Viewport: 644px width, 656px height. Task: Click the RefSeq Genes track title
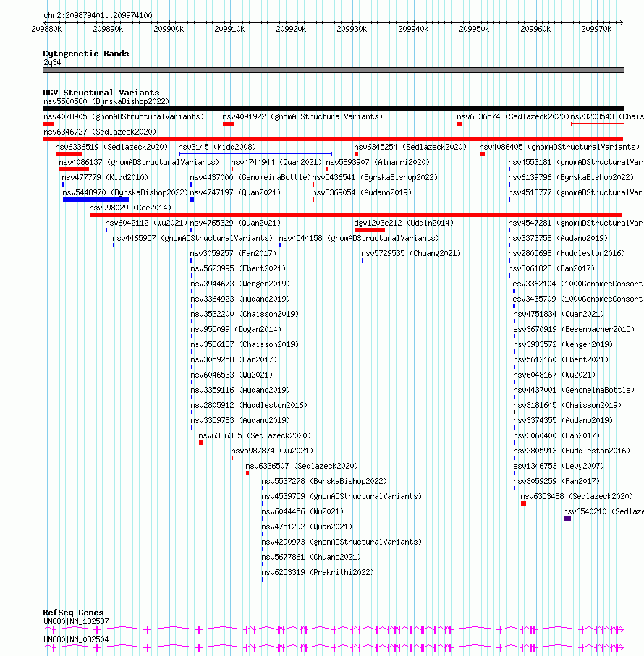click(73, 613)
